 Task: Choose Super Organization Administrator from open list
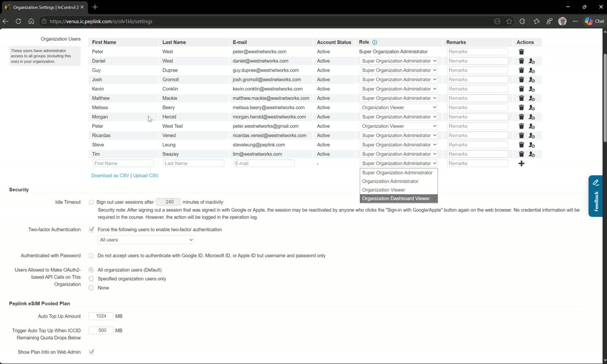tap(399, 173)
